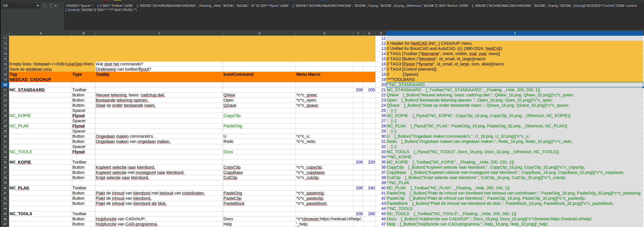Select row 20 header

point(5,85)
